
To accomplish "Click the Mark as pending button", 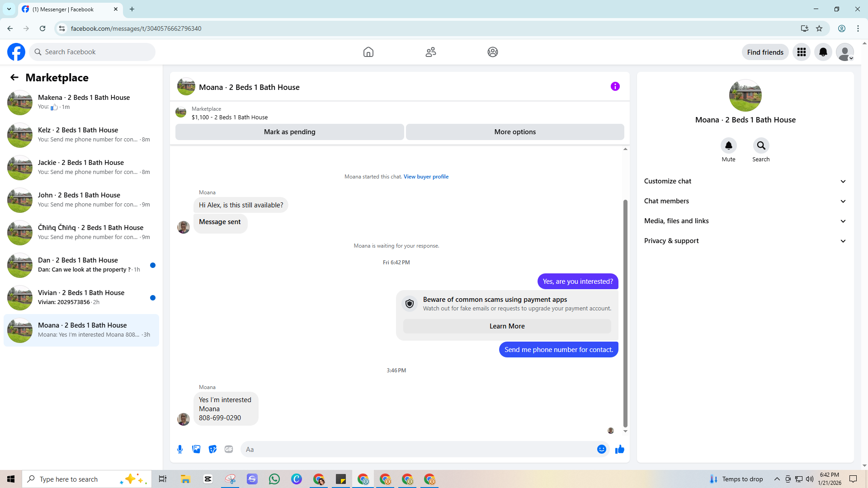I will [x=289, y=132].
